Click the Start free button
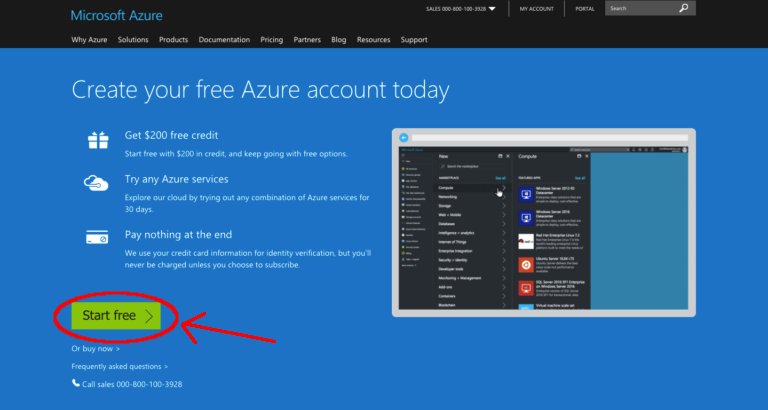Viewport: 768px width, 410px height. 116,316
